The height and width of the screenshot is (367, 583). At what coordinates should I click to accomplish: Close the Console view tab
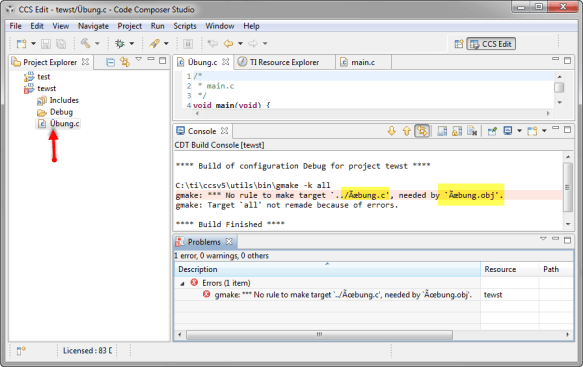(x=224, y=131)
